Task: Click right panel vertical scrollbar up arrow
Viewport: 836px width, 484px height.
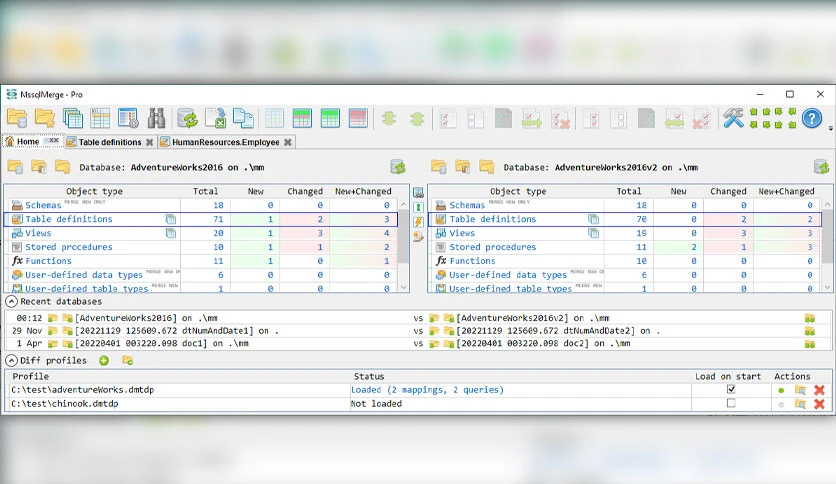Action: [x=827, y=204]
